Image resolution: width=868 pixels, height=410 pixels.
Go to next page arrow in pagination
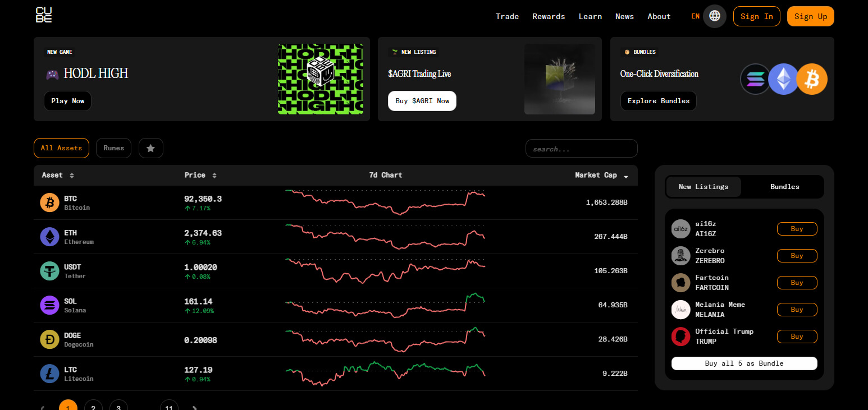point(194,408)
